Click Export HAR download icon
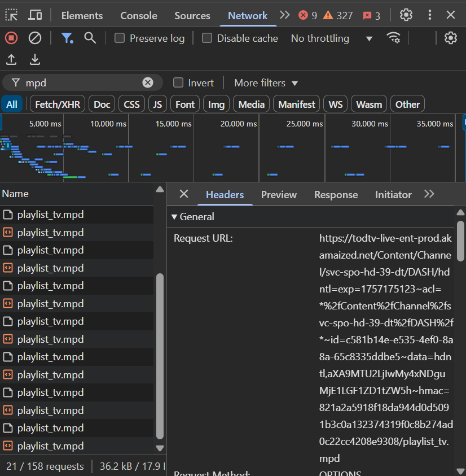 coord(35,59)
